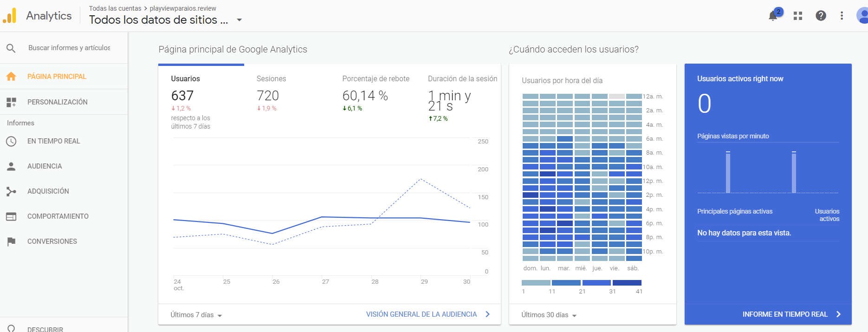Image resolution: width=868 pixels, height=332 pixels.
Task: Open the Google apps grid icon
Action: click(x=798, y=16)
